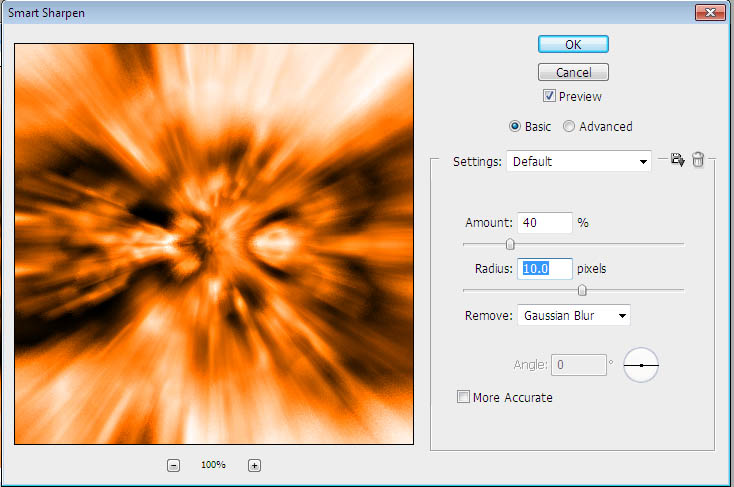
Task: Select the Basic radio button
Action: click(x=514, y=126)
